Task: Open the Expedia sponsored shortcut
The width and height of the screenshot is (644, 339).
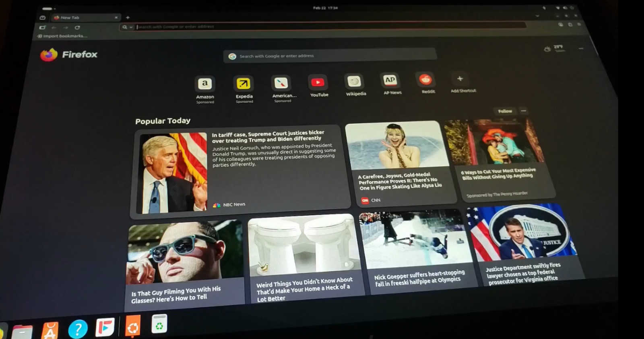Action: (244, 89)
